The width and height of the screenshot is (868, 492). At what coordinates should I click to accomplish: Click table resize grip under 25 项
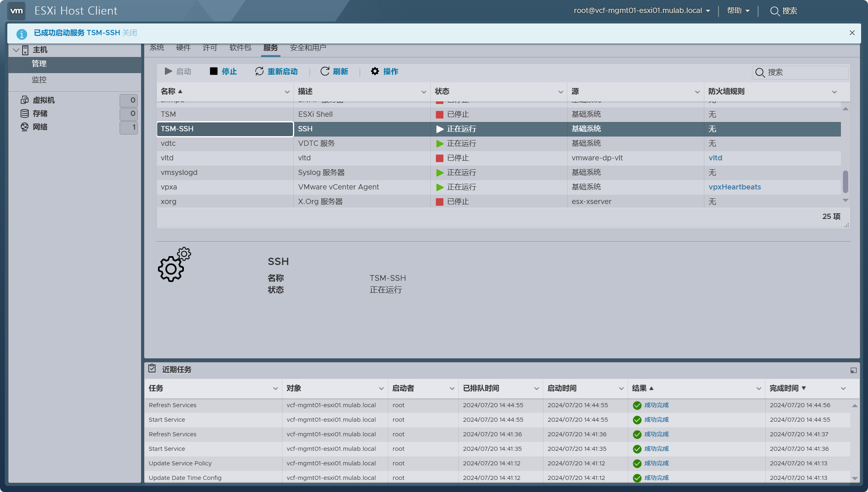click(x=847, y=225)
